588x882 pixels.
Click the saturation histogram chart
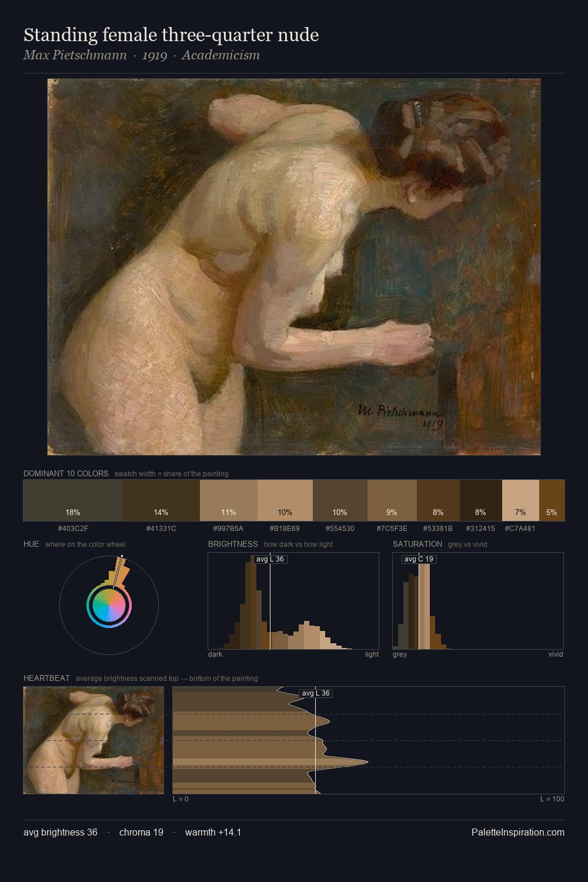point(478,601)
